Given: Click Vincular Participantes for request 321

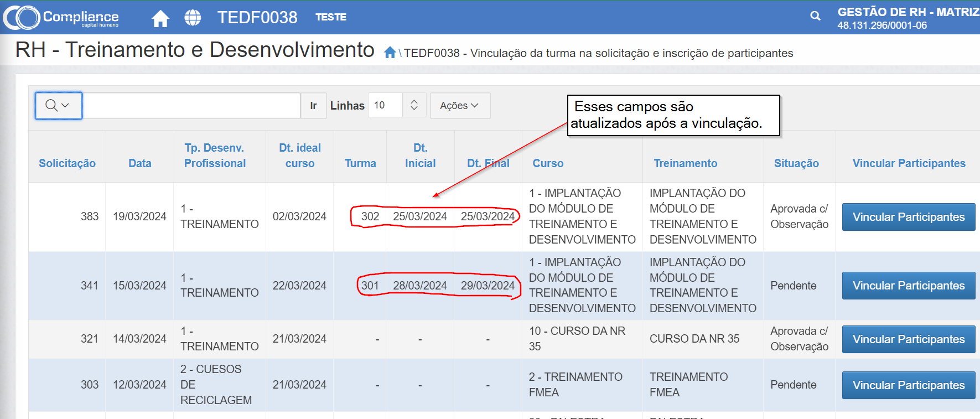Looking at the screenshot, I should pyautogui.click(x=909, y=339).
